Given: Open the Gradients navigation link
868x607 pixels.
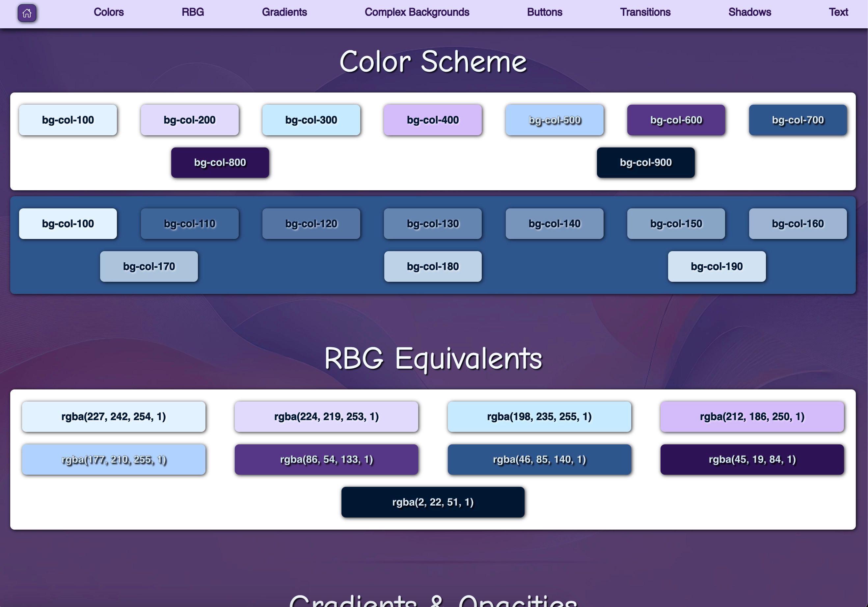Looking at the screenshot, I should coord(284,12).
